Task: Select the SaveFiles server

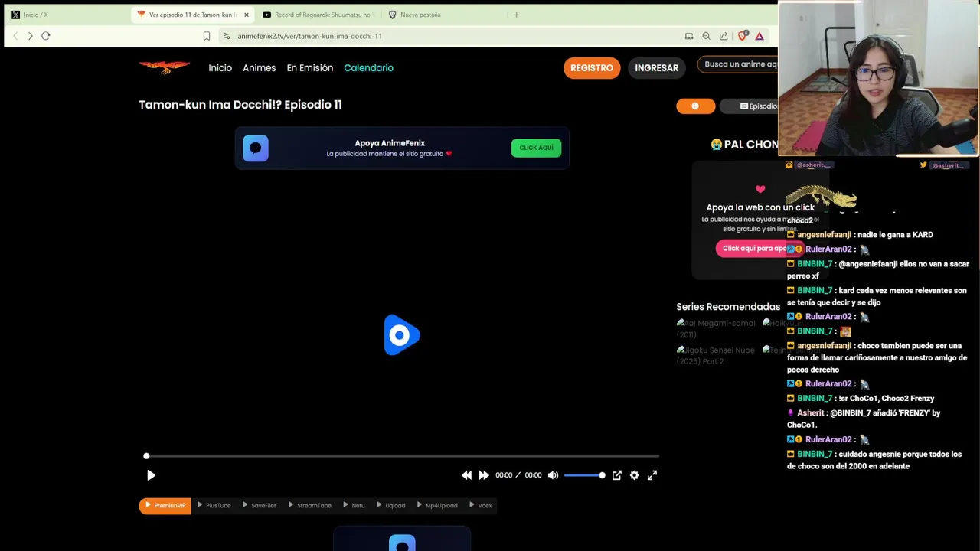Action: pos(260,505)
